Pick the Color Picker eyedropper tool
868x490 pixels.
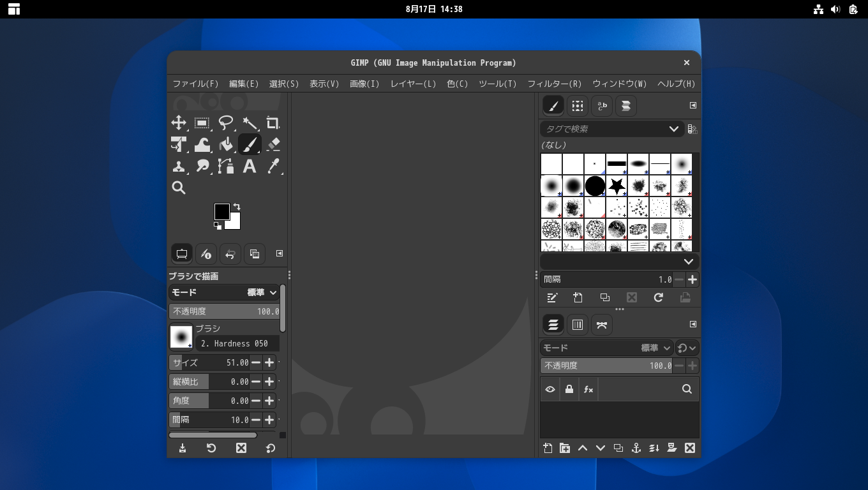273,166
